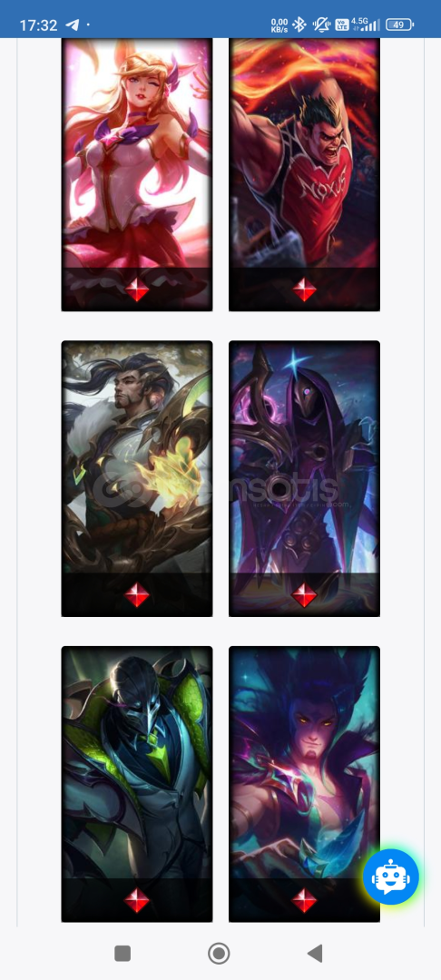441x980 pixels.
Task: Tap the Android back triangle button
Action: click(x=315, y=953)
